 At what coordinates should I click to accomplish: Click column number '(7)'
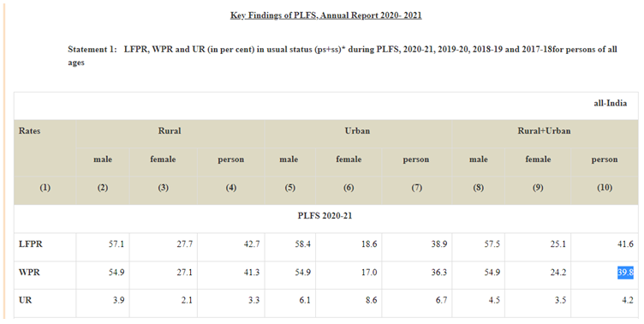[416, 188]
